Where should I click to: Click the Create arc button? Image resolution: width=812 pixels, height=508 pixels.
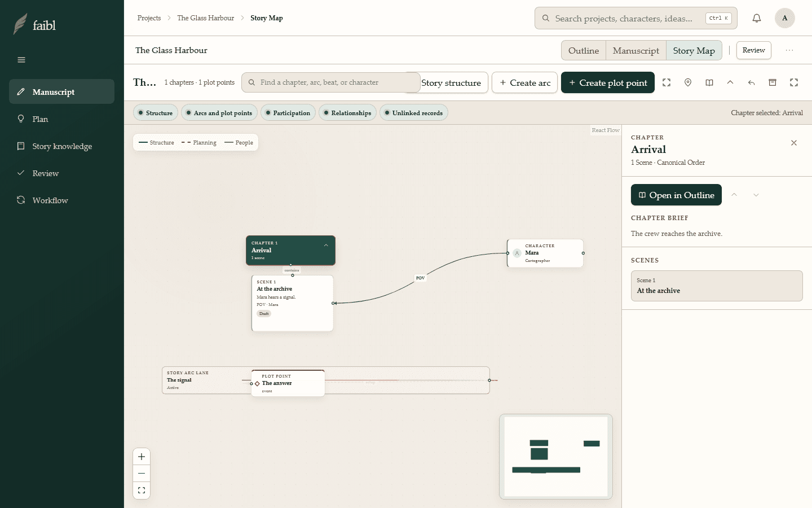pyautogui.click(x=525, y=82)
